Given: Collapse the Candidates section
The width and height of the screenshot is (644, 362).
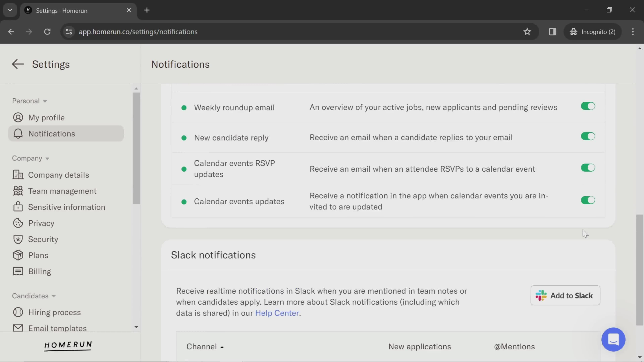Looking at the screenshot, I should 34,296.
